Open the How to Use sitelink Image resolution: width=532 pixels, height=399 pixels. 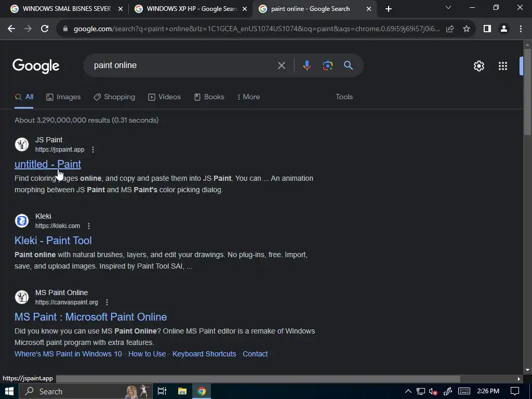(147, 354)
